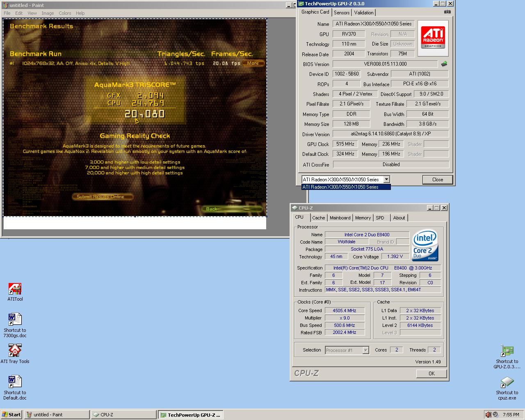Click the Rated FSB 2002.4 MHz value
Image resolution: width=525 pixels, height=420 pixels.
(x=345, y=333)
